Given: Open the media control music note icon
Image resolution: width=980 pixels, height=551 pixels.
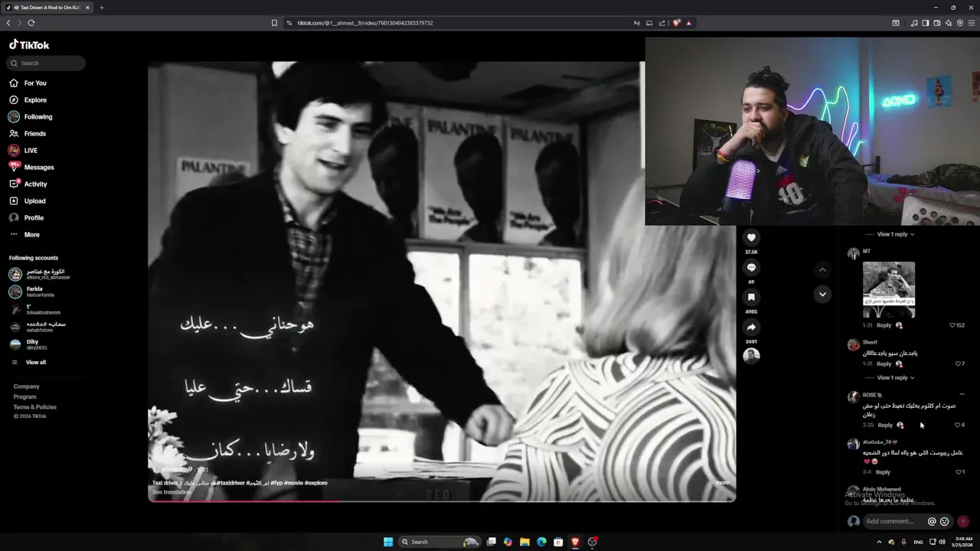Looking at the screenshot, I should point(913,23).
